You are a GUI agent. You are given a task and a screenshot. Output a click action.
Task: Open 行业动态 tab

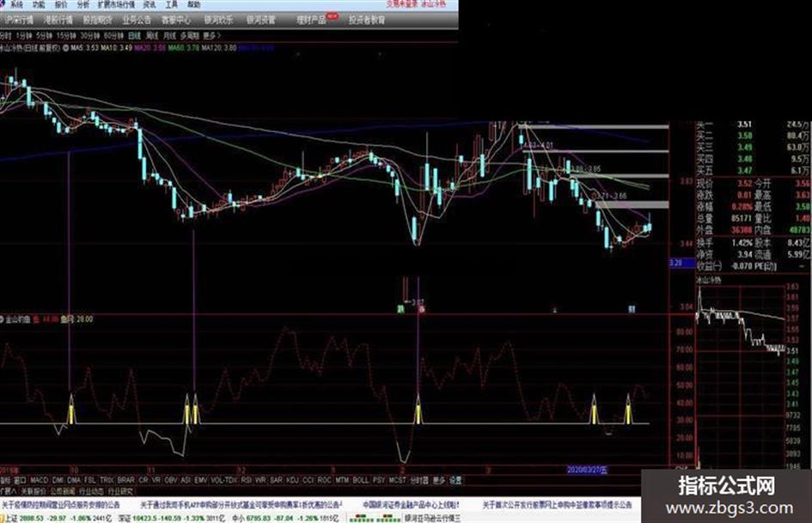pos(92,491)
